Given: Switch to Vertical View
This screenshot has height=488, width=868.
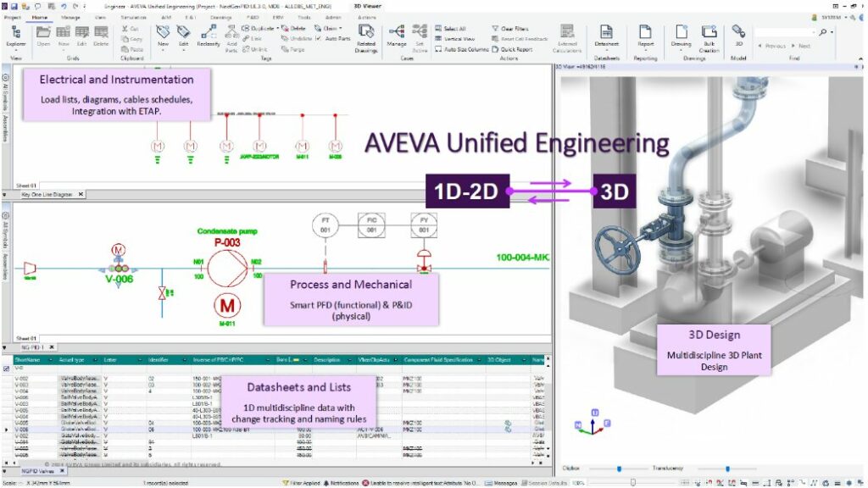Looking at the screenshot, I should [x=455, y=39].
